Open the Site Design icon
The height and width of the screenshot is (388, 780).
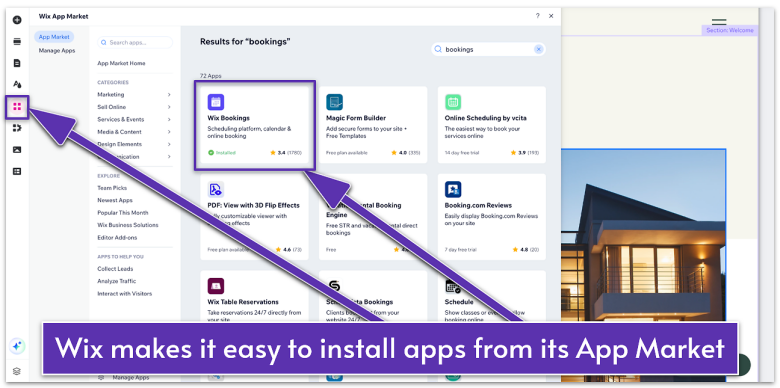(17, 85)
